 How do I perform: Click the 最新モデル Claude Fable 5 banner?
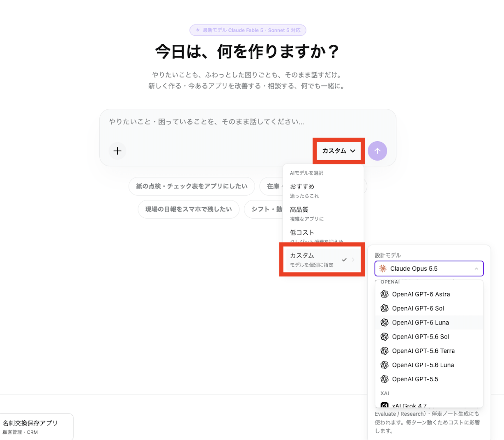248,30
